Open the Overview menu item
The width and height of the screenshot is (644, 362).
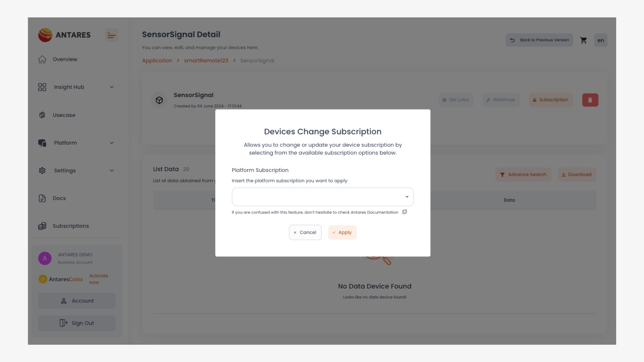tap(65, 59)
